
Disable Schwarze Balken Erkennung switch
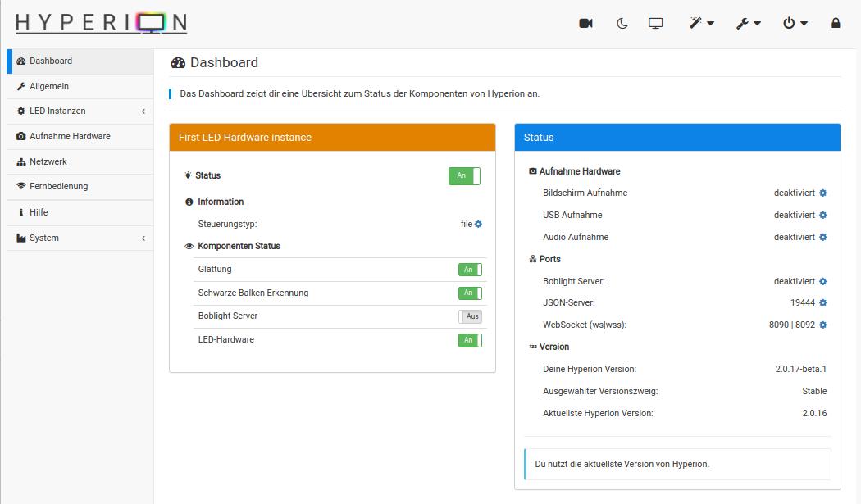coord(470,293)
